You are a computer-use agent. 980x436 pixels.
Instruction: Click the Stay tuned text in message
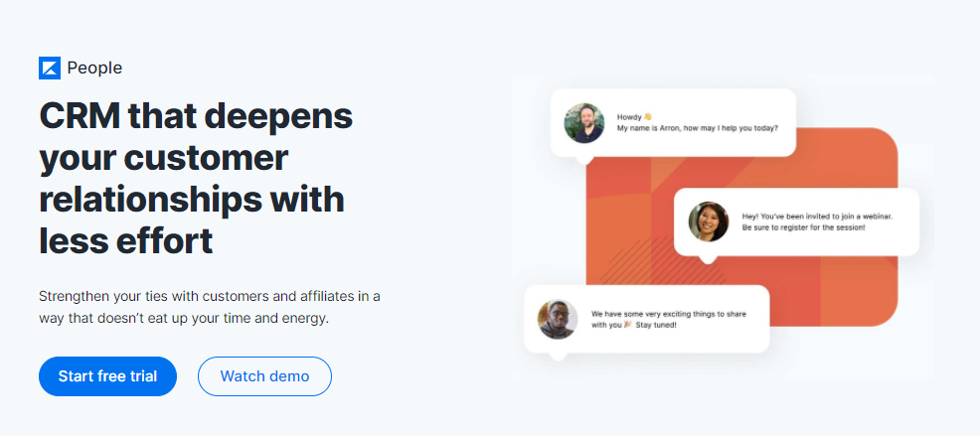(x=656, y=326)
